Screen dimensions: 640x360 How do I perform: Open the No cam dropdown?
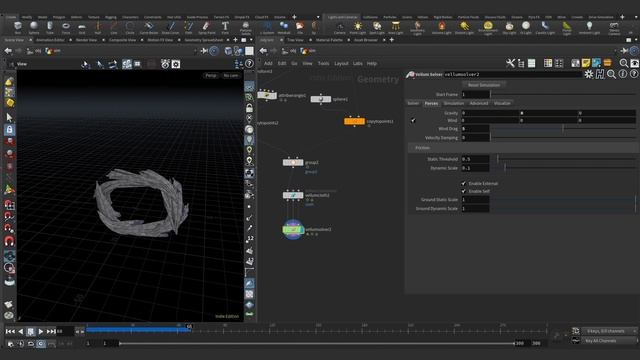[x=231, y=76]
